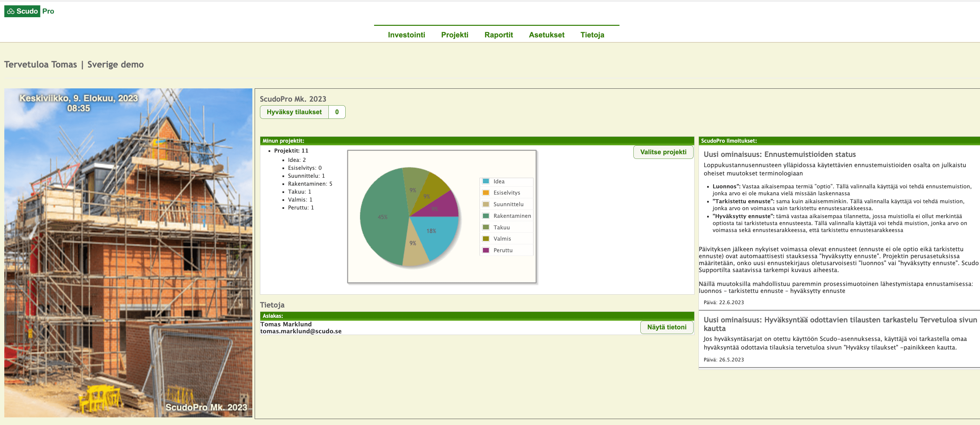The width and height of the screenshot is (980, 425).
Task: Click the 'Hyväksyntää odottavien tilausten' announcement heading
Action: pyautogui.click(x=840, y=324)
